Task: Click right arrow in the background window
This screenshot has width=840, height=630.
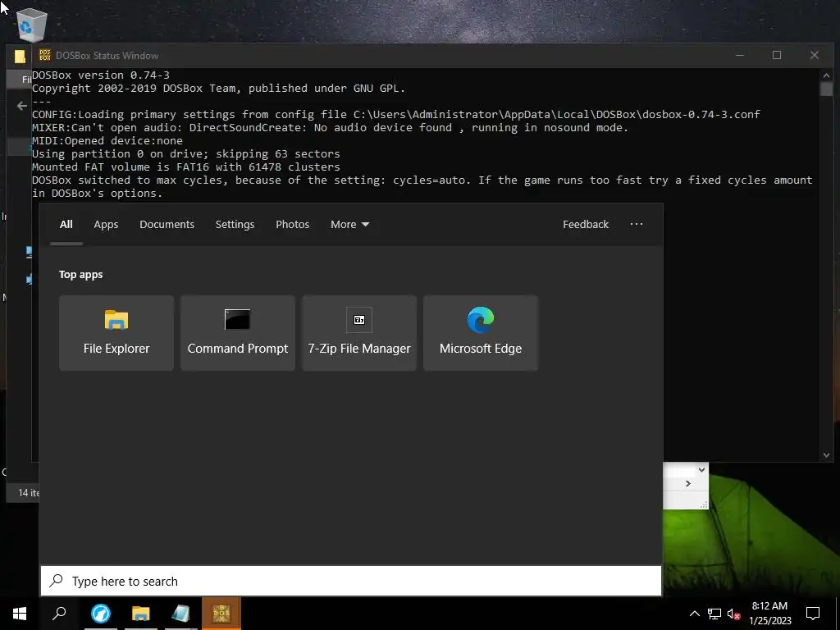Action: [688, 484]
